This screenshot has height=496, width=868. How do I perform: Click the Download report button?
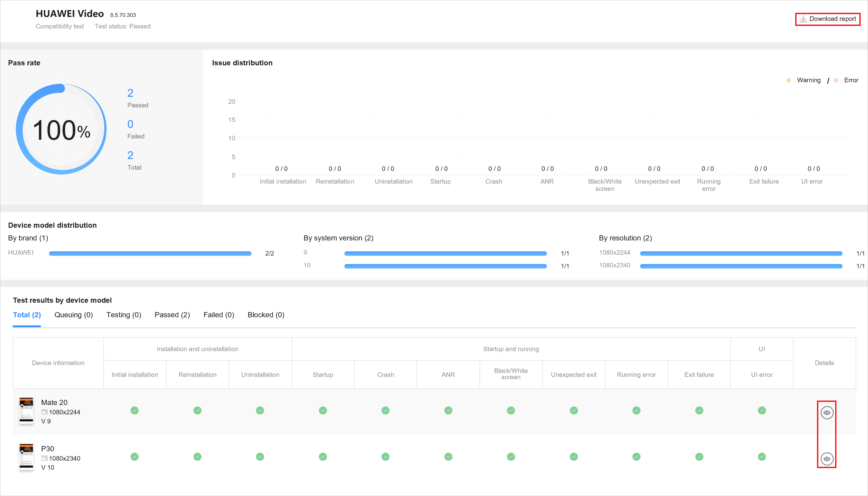(x=827, y=19)
